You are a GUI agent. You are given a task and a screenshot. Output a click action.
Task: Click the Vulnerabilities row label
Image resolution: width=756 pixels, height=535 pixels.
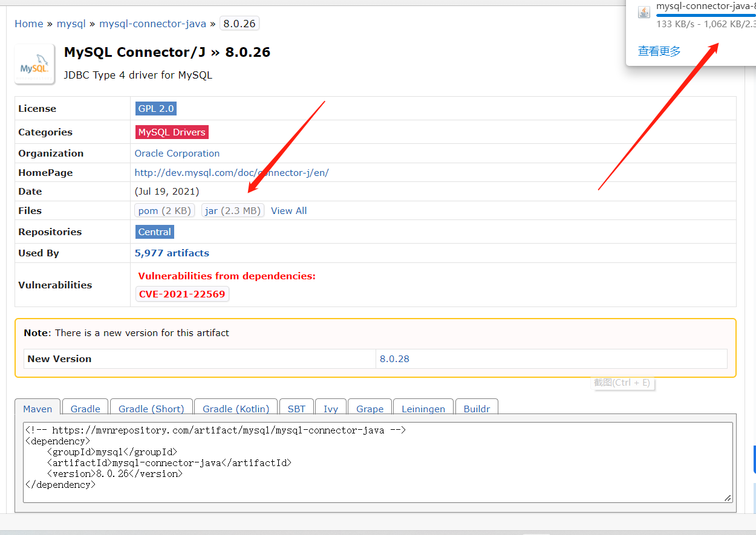click(x=55, y=285)
